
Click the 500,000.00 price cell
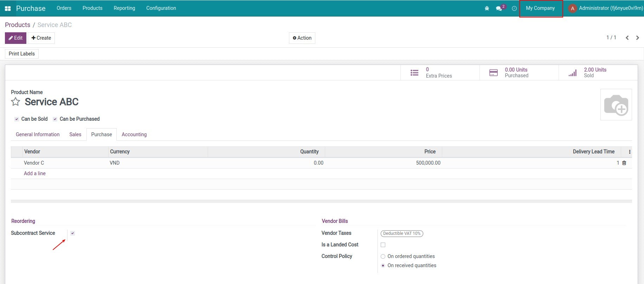pos(383,163)
